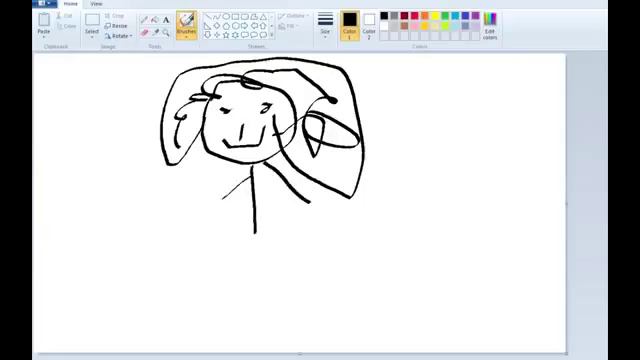
Task: Click the Select rectangle icon
Action: pos(92,20)
